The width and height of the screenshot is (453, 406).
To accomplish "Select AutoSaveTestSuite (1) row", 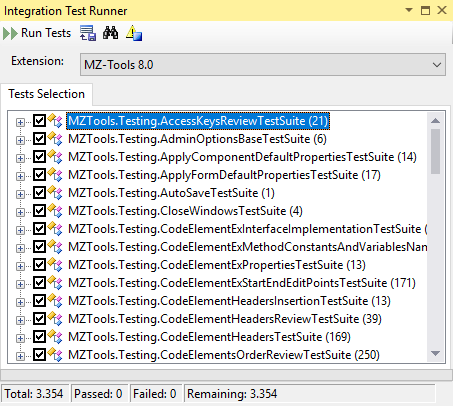I will point(171,193).
